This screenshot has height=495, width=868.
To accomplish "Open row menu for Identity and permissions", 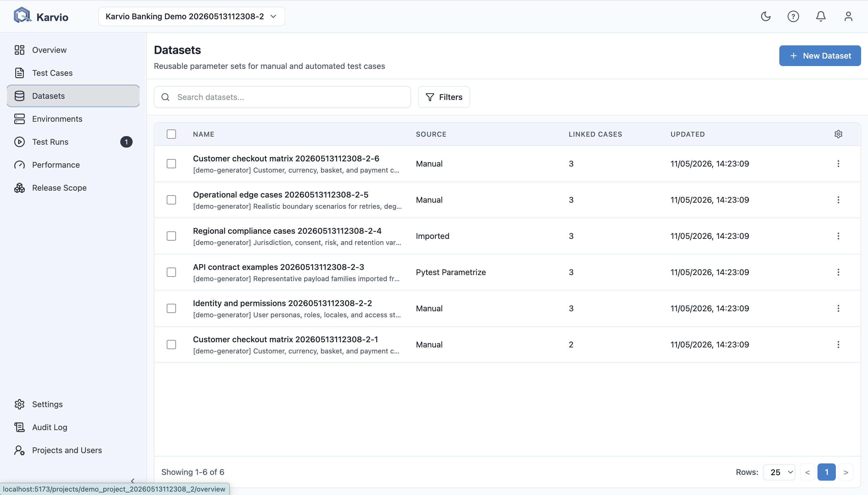I will [x=838, y=308].
